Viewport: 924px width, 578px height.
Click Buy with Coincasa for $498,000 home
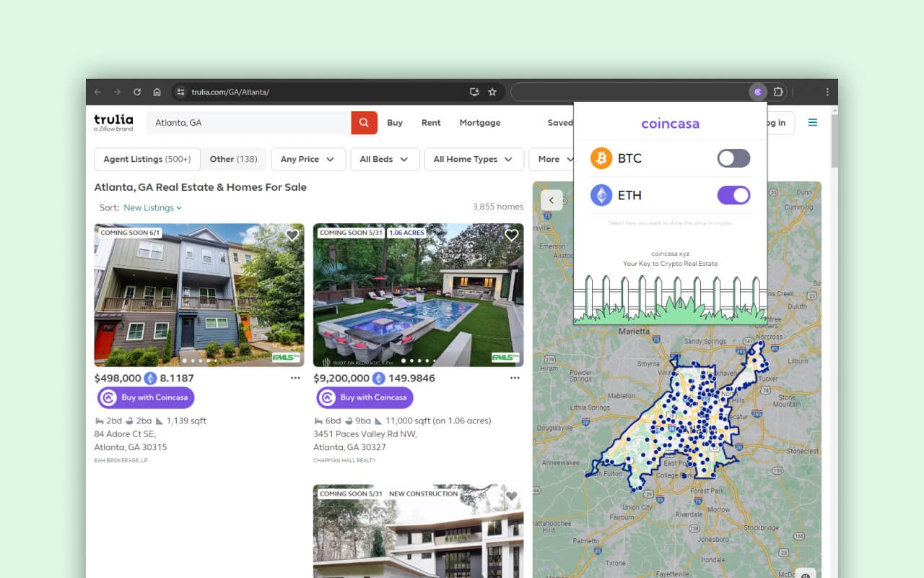pyautogui.click(x=147, y=397)
